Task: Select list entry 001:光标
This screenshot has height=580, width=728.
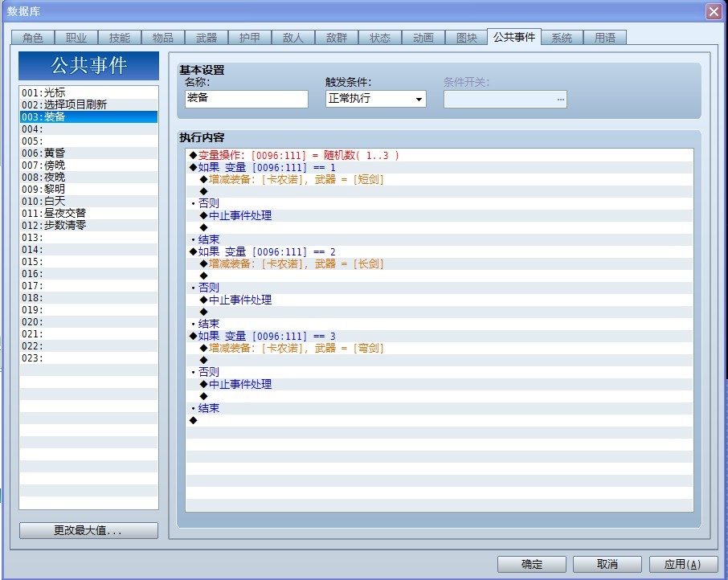Action: [x=88, y=93]
